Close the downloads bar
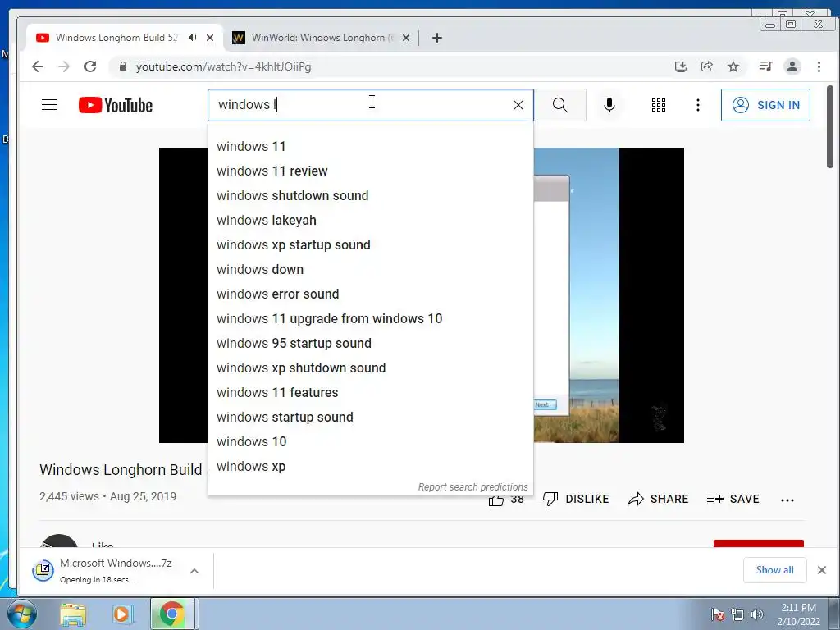The height and width of the screenshot is (630, 840). [822, 570]
